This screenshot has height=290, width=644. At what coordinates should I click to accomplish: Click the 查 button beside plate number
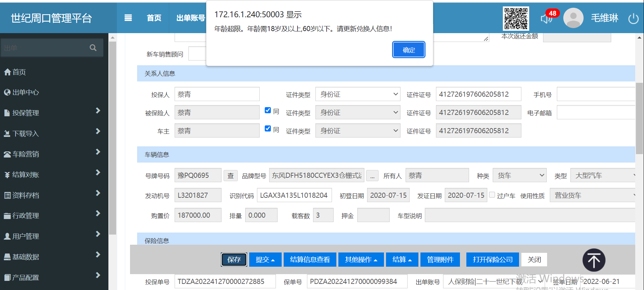(x=231, y=176)
